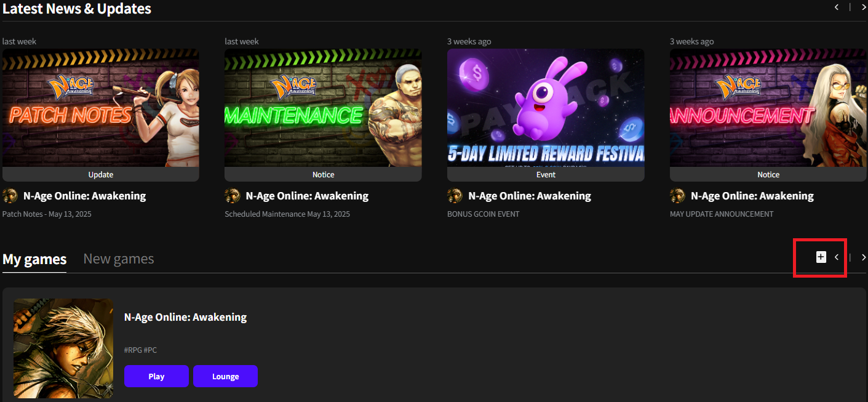The width and height of the screenshot is (868, 402).
Task: Click the game icon on the Maintenance news entry
Action: 233,195
